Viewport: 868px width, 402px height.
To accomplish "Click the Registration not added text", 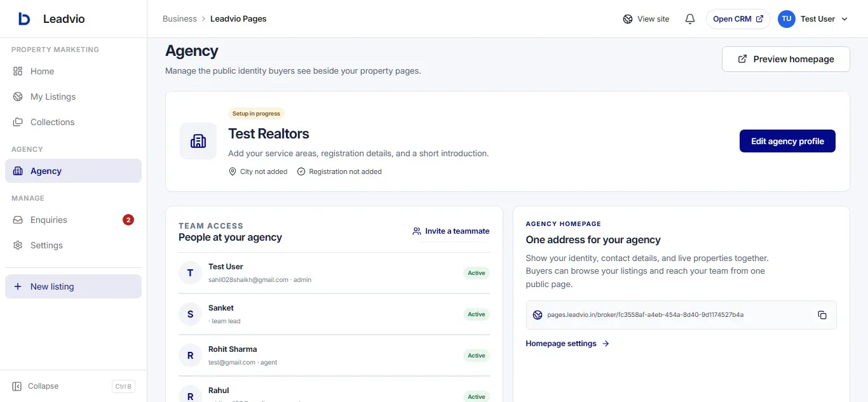I will 346,171.
